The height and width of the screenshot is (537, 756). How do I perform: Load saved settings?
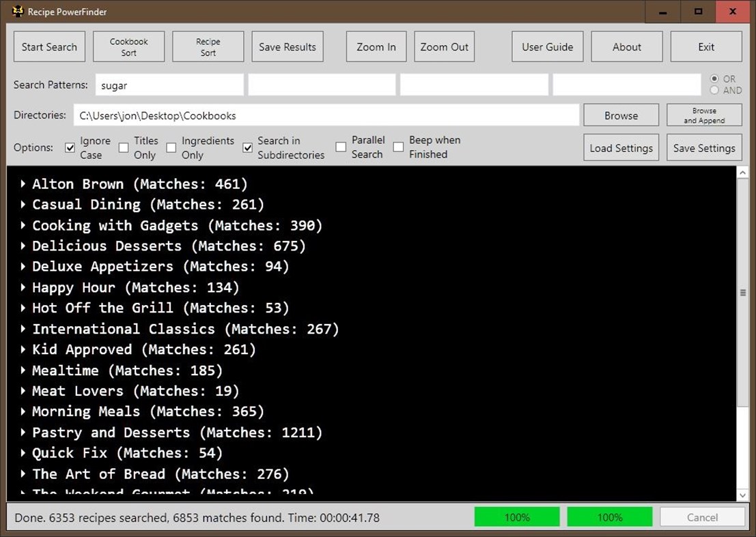(x=621, y=147)
